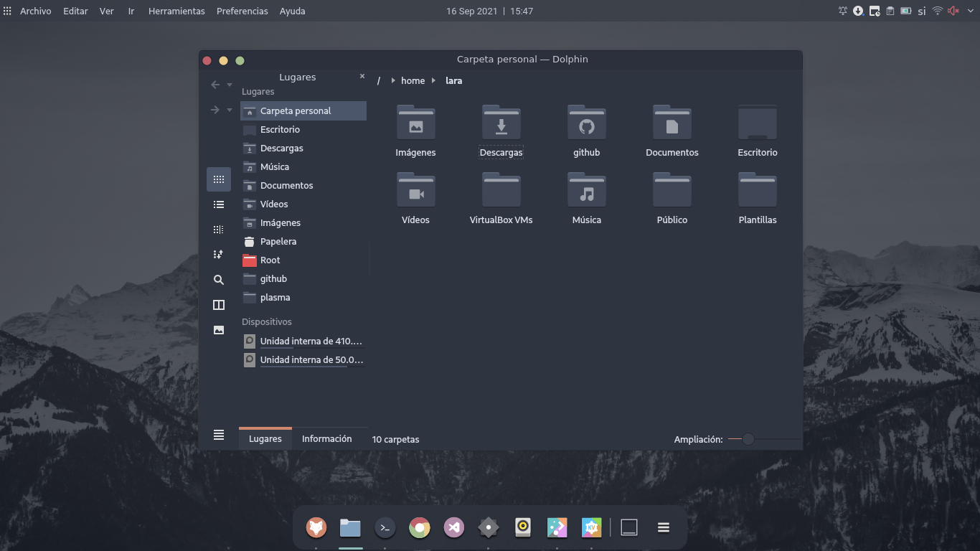Viewport: 980px width, 551px height.
Task: Switch to the Lugares bottom tab
Action: click(265, 438)
